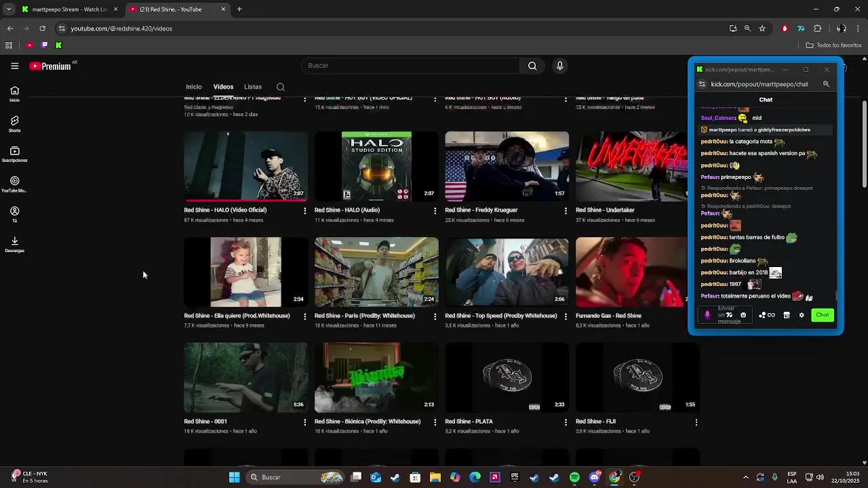The height and width of the screenshot is (488, 868).
Task: Open the shop icon in Kick chat
Action: point(787,315)
